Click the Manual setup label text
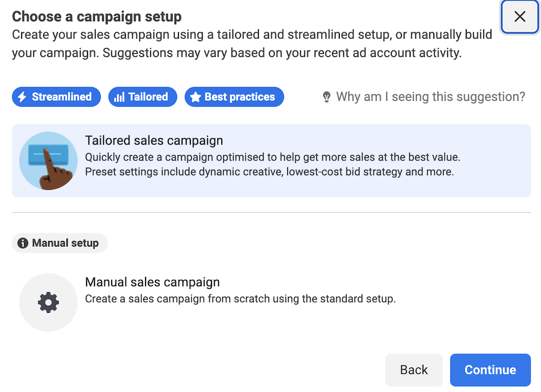The image size is (541, 392). click(x=65, y=243)
